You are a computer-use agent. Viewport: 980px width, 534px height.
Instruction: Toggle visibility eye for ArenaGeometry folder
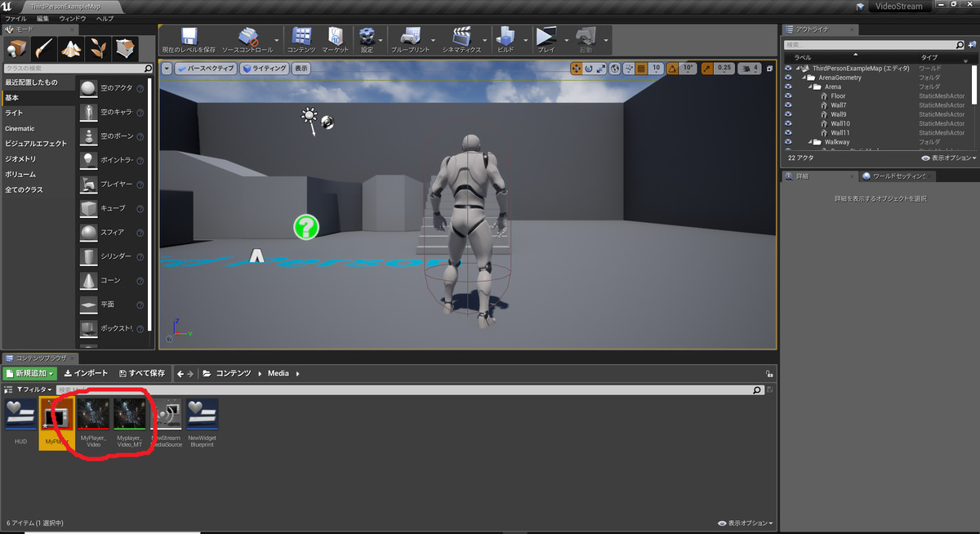pyautogui.click(x=788, y=78)
